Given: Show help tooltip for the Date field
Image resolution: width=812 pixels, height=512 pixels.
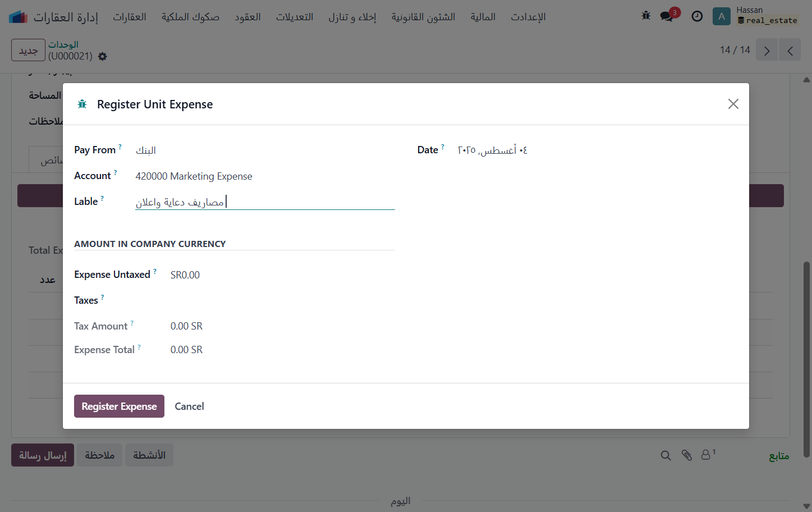Looking at the screenshot, I should tap(443, 147).
